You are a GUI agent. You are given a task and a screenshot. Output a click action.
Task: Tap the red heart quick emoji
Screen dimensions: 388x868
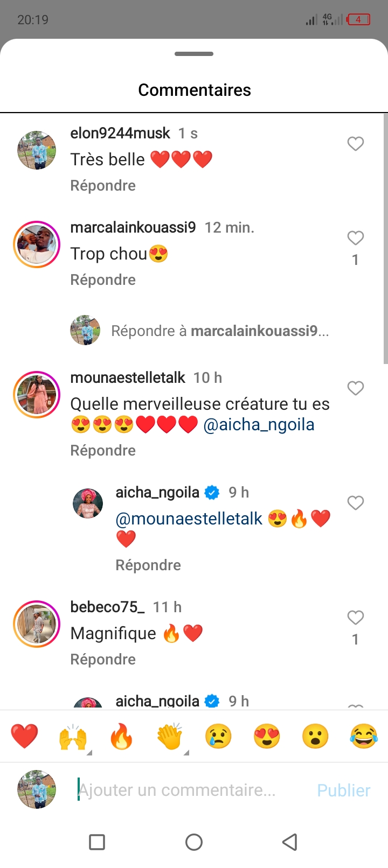click(24, 736)
